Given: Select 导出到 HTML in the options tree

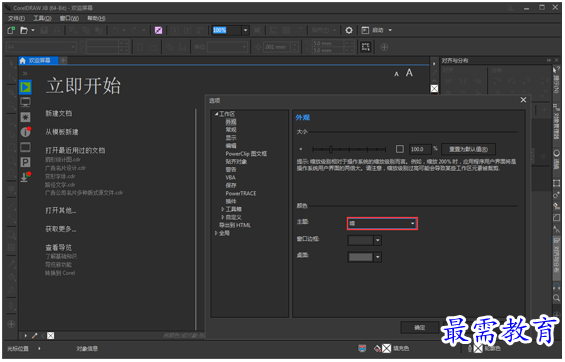Looking at the screenshot, I should 235,225.
